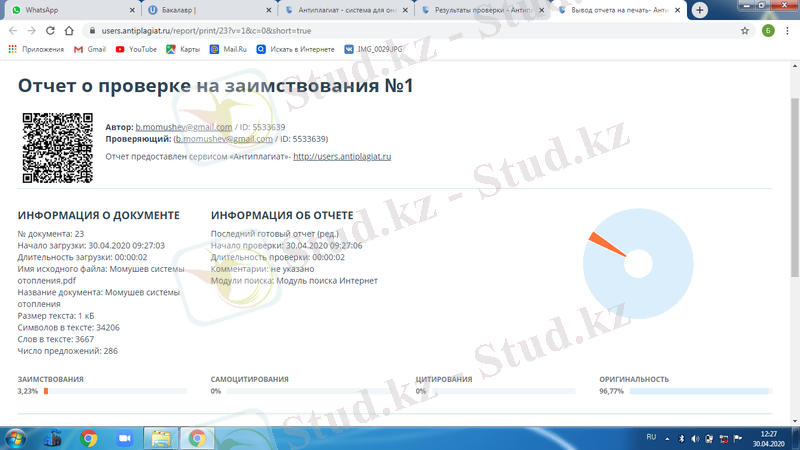Open Chrome three-dot menu

pos(787,31)
